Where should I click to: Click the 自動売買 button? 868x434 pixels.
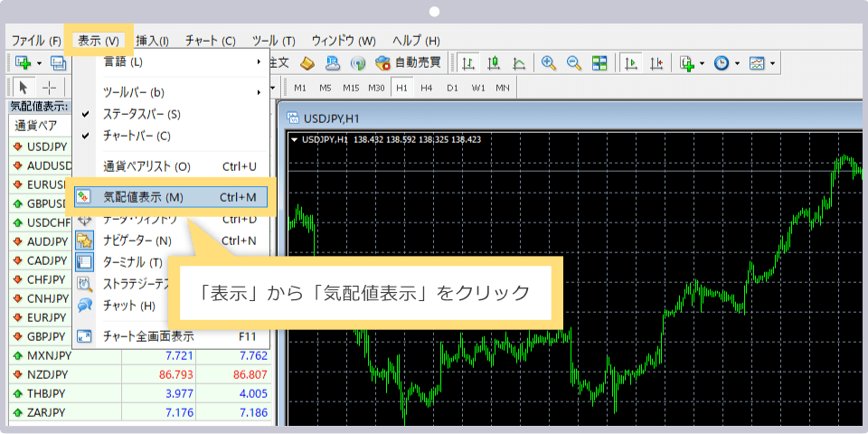[x=409, y=63]
